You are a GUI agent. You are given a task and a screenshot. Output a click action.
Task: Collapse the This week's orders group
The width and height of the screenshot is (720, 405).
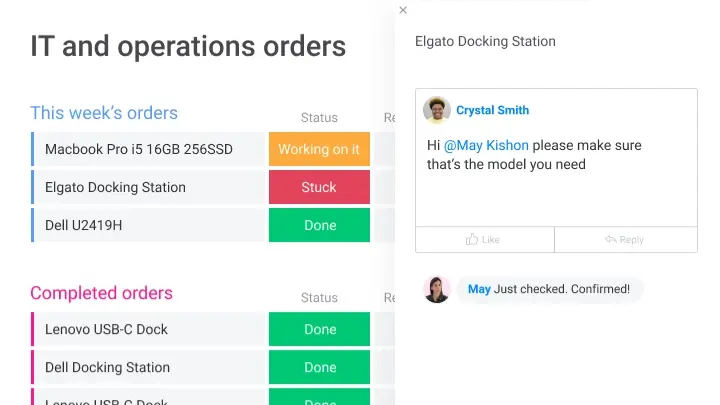pyautogui.click(x=104, y=113)
